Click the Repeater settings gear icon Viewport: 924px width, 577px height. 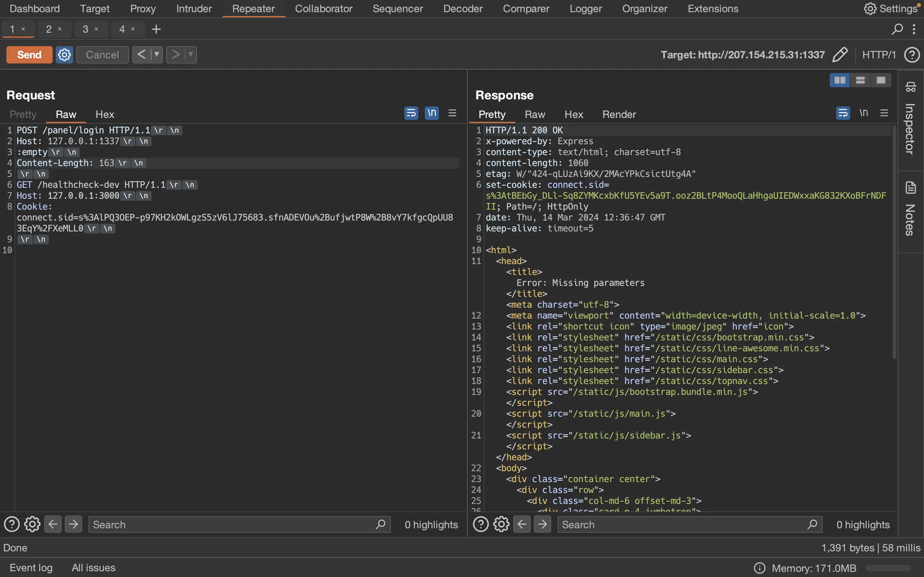click(x=64, y=54)
